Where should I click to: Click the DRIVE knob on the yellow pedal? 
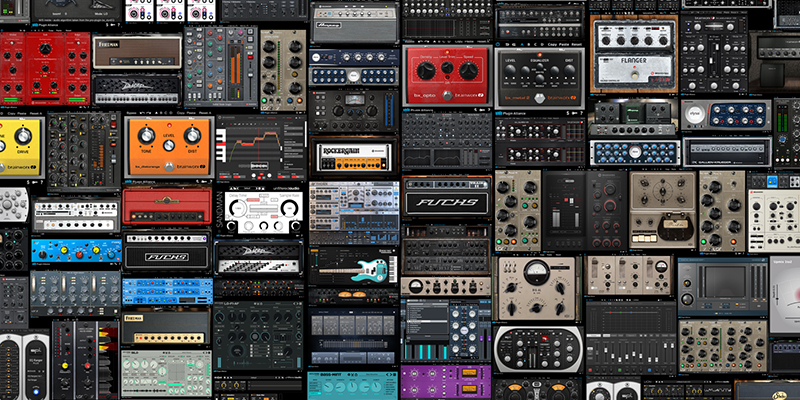click(23, 136)
